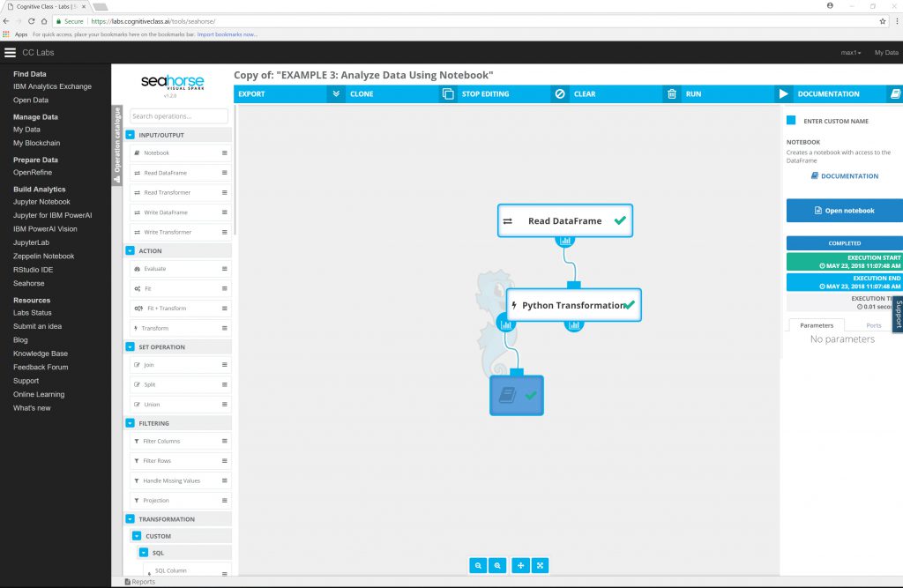903x588 pixels.
Task: Click the Open notebook button
Action: coord(844,211)
